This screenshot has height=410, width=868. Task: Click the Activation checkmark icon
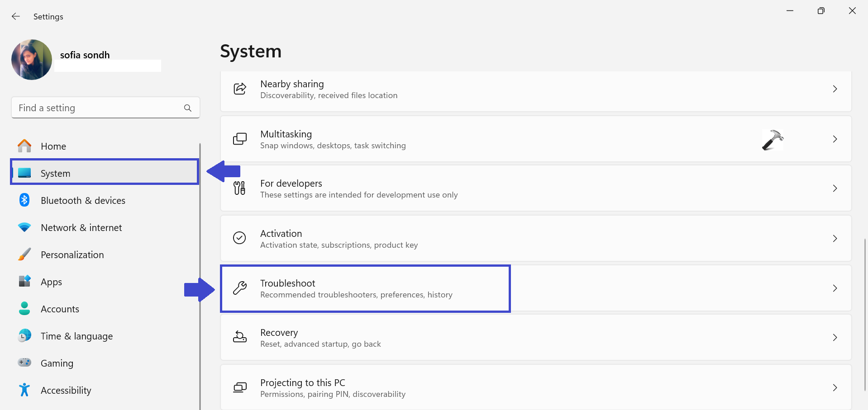point(239,238)
